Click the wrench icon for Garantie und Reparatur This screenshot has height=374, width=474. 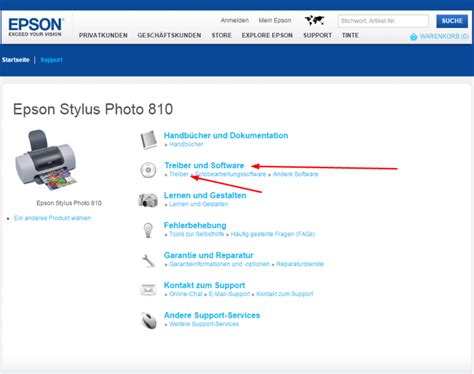tap(148, 260)
